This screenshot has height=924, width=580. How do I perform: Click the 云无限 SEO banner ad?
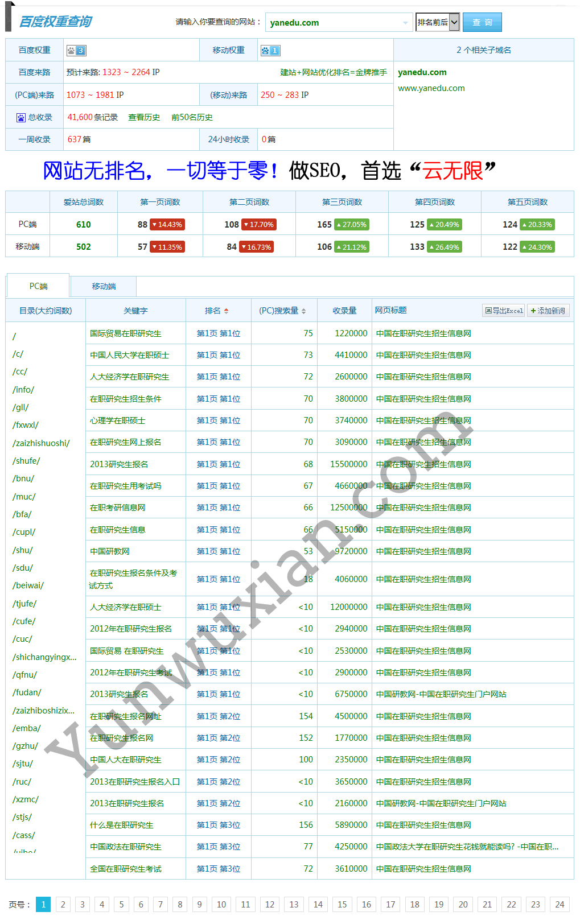point(270,170)
